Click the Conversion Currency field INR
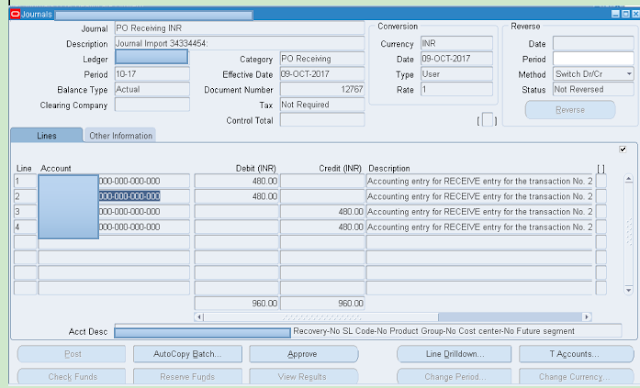640x388 pixels. 456,43
